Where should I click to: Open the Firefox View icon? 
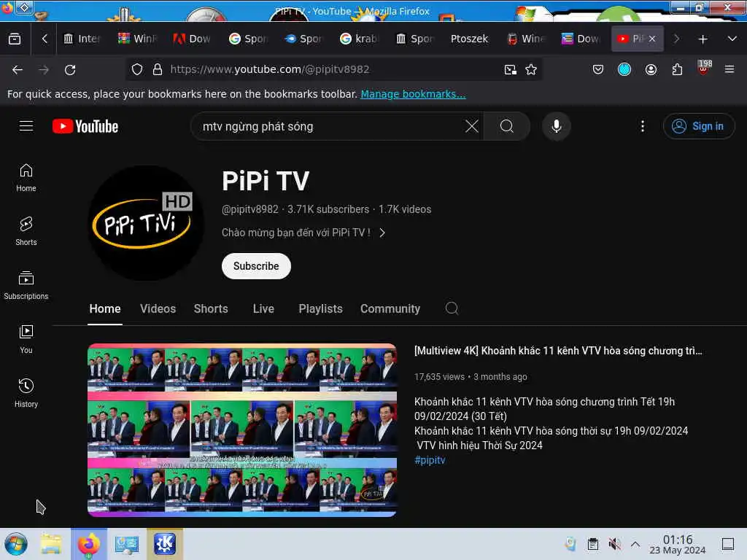coord(15,39)
